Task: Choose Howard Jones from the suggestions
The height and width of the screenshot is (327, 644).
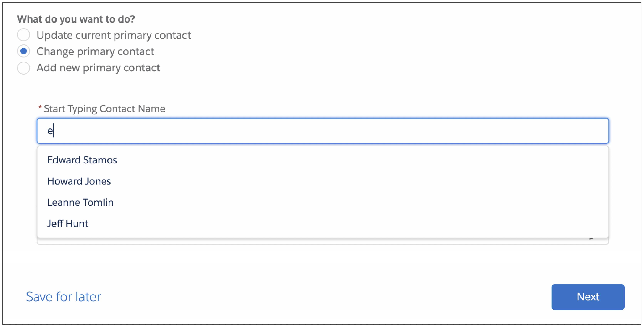Action: click(x=79, y=181)
